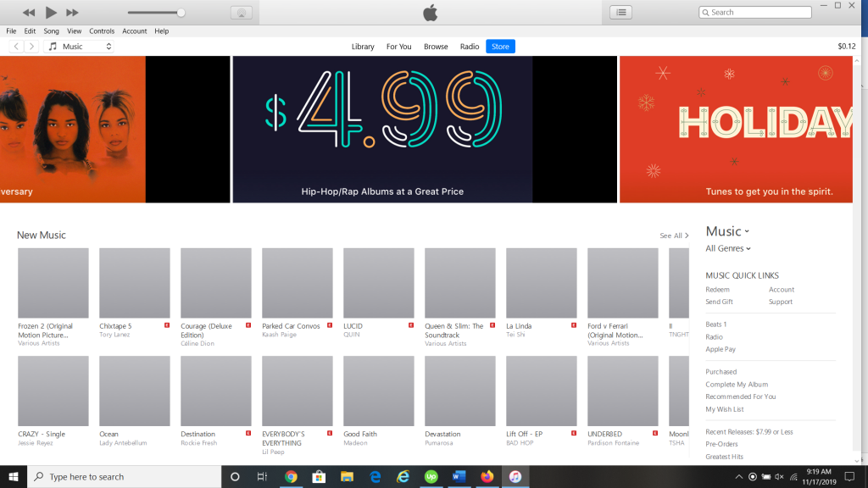Image resolution: width=868 pixels, height=488 pixels.
Task: Click the music note icon in media picker
Action: (x=53, y=47)
